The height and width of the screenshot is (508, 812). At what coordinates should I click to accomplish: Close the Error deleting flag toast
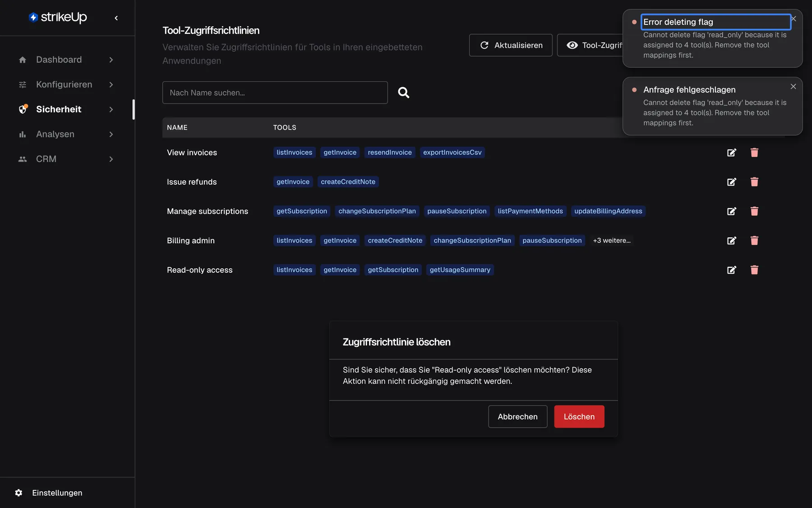(x=794, y=19)
